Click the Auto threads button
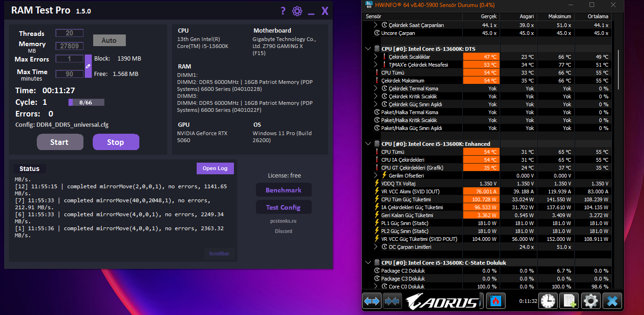 (109, 41)
